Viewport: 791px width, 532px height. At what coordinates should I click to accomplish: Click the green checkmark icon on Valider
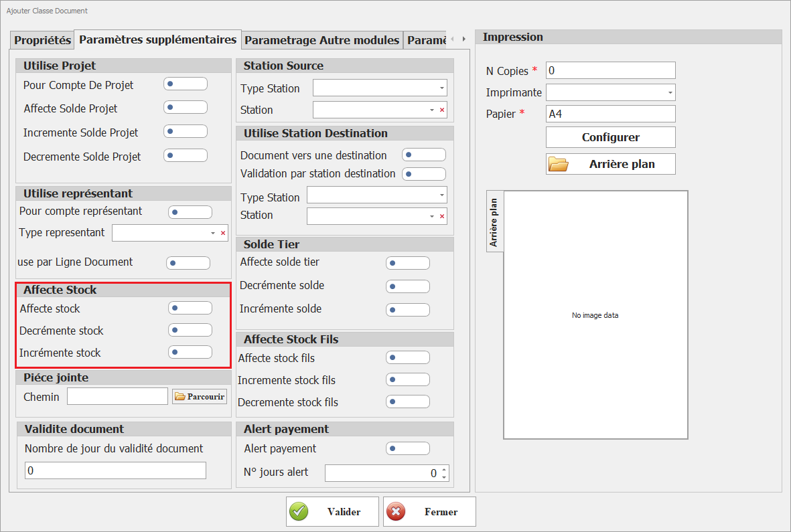[299, 511]
